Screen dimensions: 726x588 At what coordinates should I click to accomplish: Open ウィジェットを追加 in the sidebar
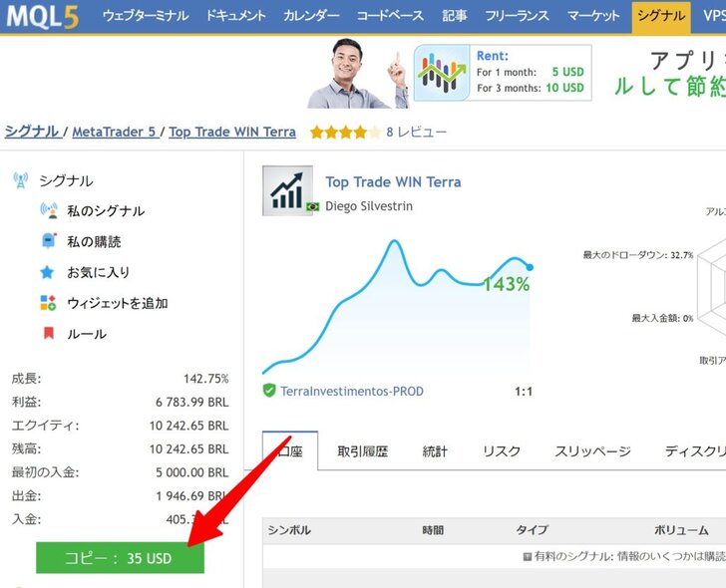pyautogui.click(x=118, y=303)
